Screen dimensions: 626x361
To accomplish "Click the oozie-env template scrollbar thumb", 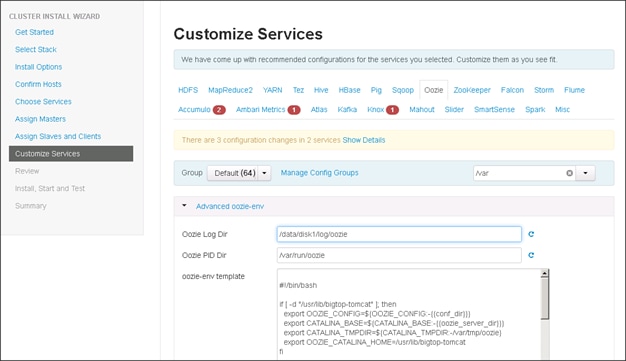I will pos(545,299).
